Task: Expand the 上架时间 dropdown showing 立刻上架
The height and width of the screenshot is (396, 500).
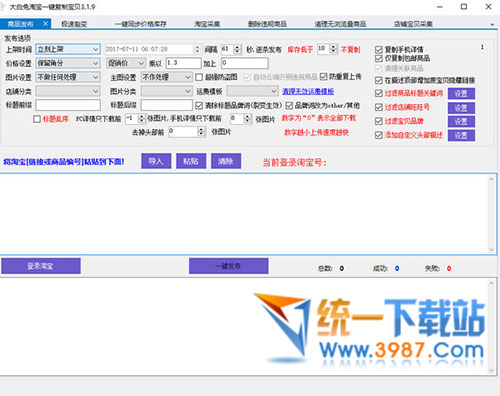Action: [x=68, y=49]
